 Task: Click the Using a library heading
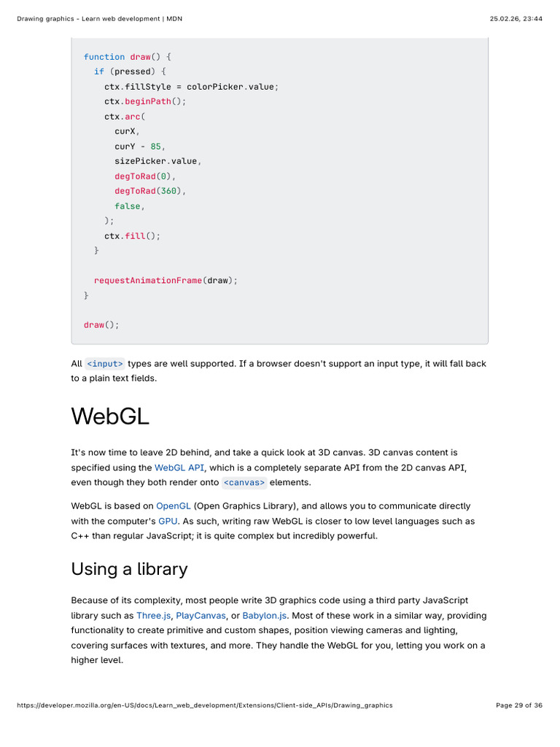point(130,569)
